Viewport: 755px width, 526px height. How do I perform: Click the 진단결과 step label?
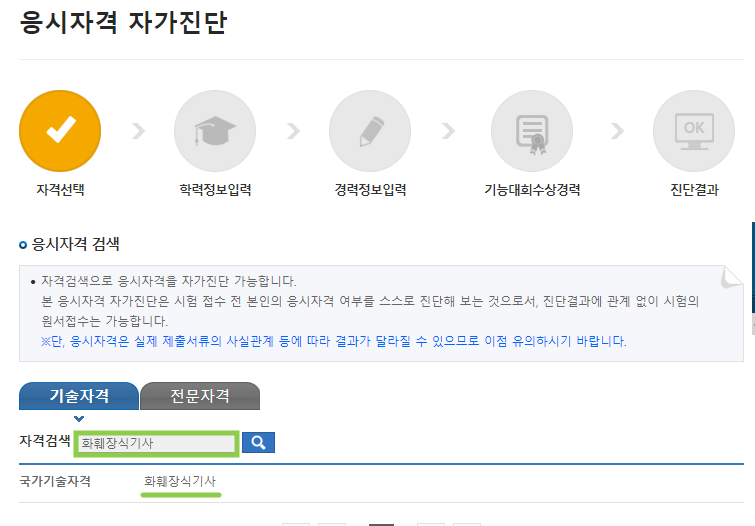(694, 189)
